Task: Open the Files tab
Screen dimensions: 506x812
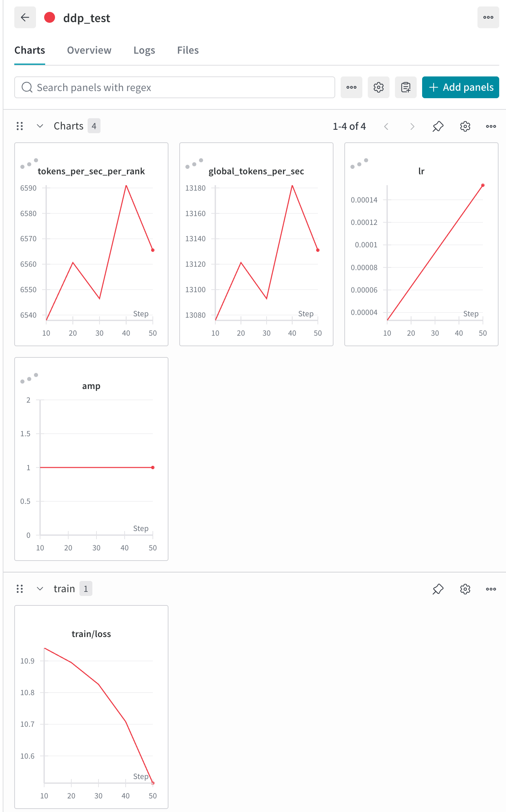Action: [x=188, y=50]
